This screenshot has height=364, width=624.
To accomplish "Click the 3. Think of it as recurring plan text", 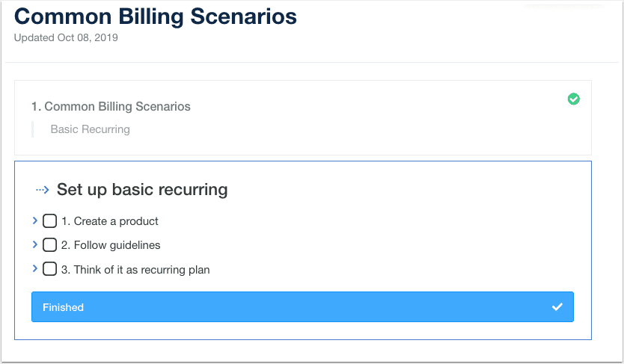I will tap(135, 270).
